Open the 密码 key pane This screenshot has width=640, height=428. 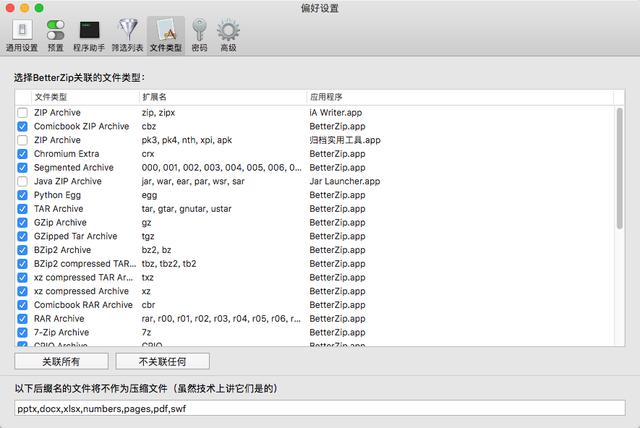[199, 36]
